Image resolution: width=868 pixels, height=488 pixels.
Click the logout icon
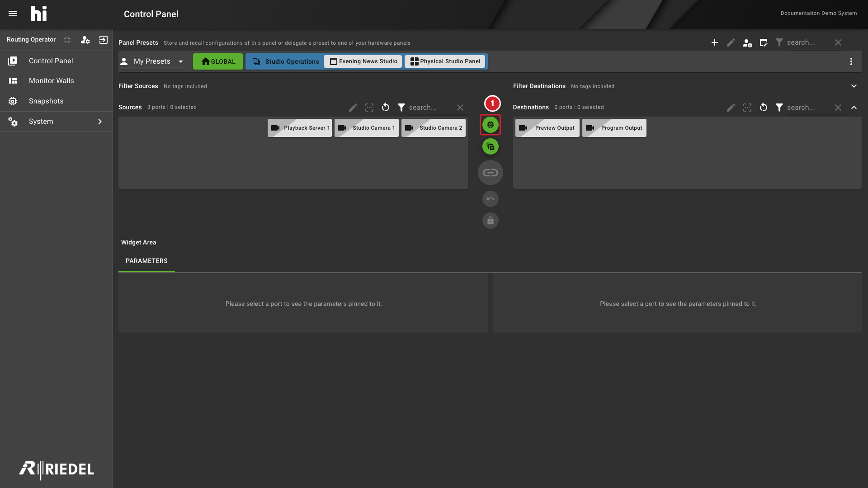(103, 40)
